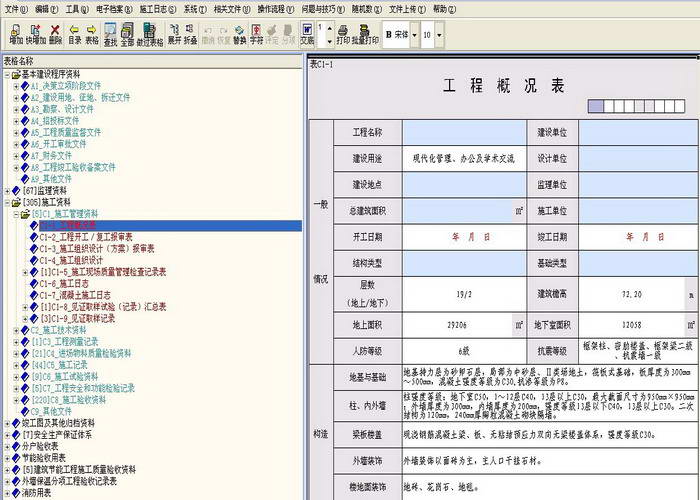Click the blank 建设单位 input field
This screenshot has height=500, width=700.
638,133
